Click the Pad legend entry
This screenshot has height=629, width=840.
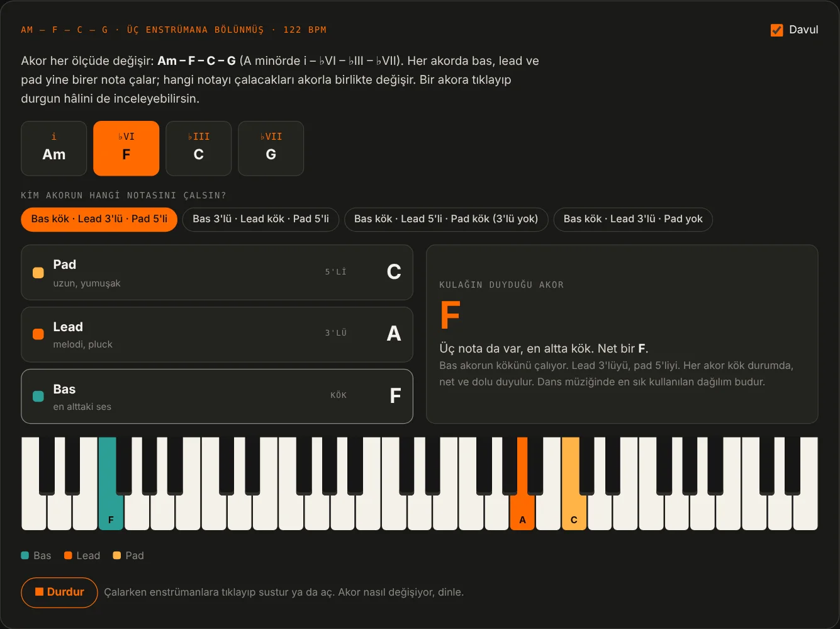pos(128,555)
